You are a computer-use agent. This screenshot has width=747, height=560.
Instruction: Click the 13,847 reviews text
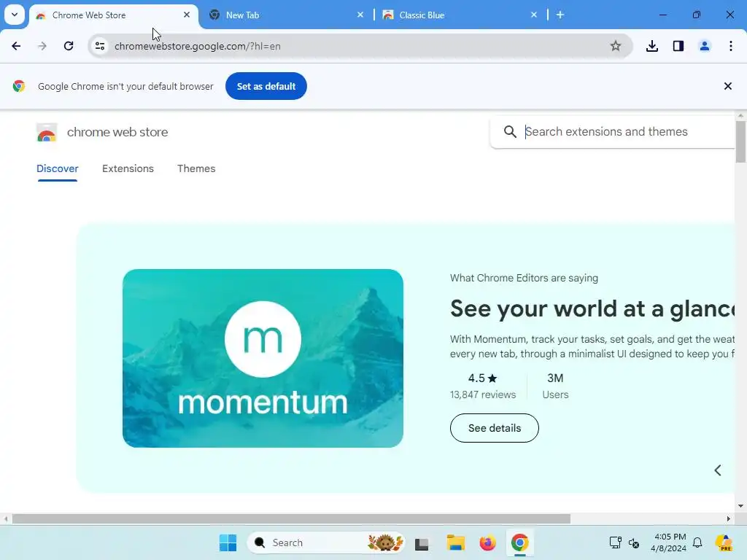(x=483, y=394)
